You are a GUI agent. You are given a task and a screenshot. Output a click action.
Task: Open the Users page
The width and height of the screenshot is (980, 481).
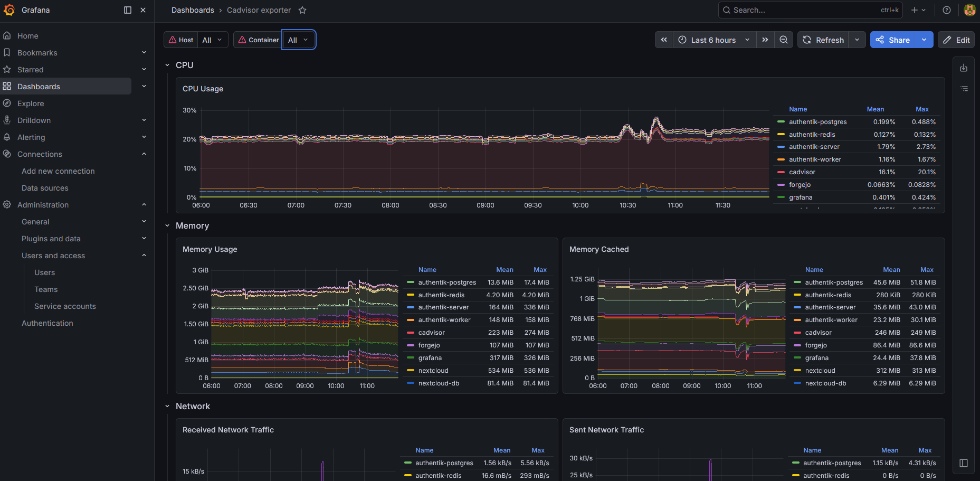(x=44, y=272)
